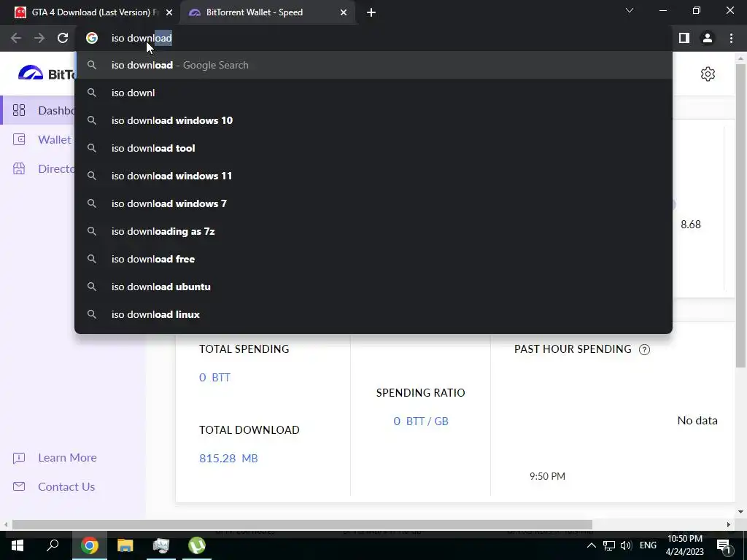This screenshot has width=747, height=560.
Task: Open the Directory sidebar item
Action: (38, 168)
